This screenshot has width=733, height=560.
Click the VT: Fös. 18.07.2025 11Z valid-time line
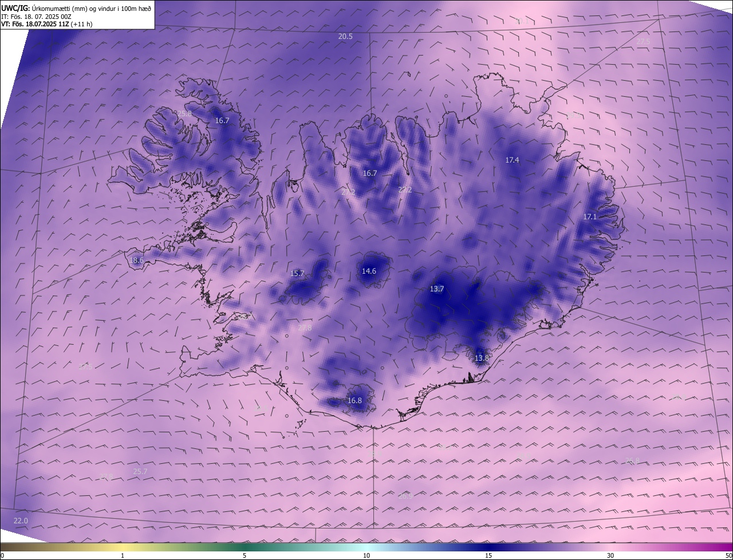coord(46,24)
